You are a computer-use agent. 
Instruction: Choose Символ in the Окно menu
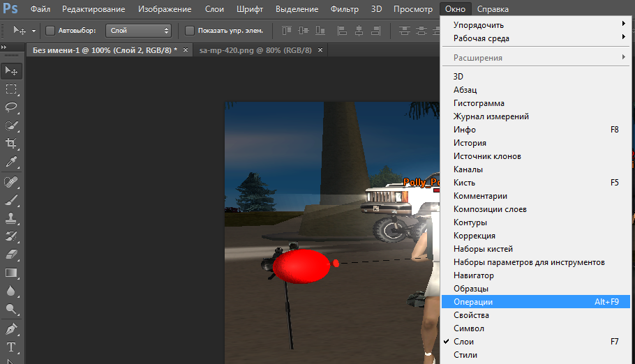536,328
